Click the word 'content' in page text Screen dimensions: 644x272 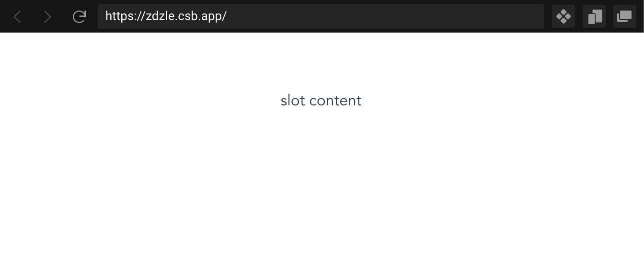[335, 101]
